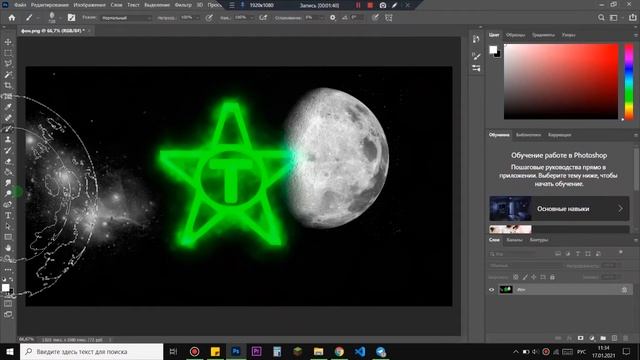Open the Файл menu

point(20,5)
